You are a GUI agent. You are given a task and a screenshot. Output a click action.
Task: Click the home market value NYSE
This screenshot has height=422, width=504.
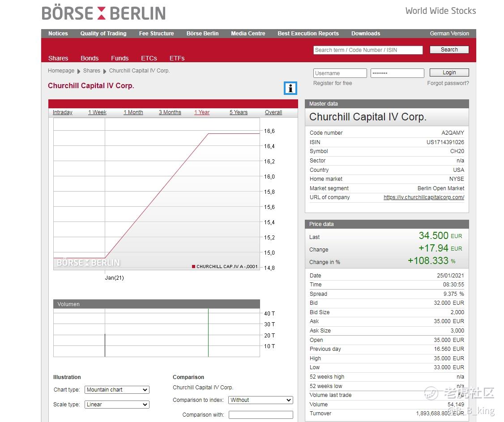[457, 179]
